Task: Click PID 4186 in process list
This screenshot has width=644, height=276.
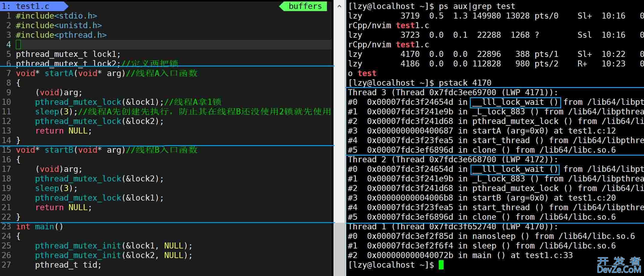Action: pos(410,64)
